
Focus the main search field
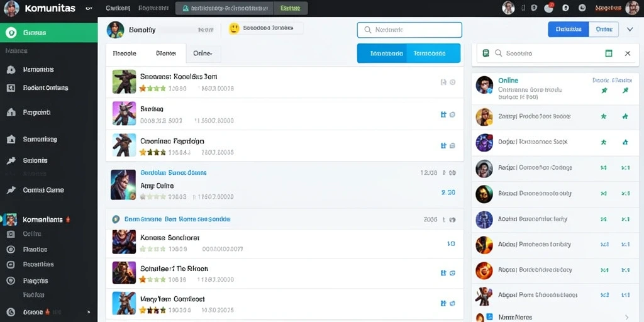409,30
